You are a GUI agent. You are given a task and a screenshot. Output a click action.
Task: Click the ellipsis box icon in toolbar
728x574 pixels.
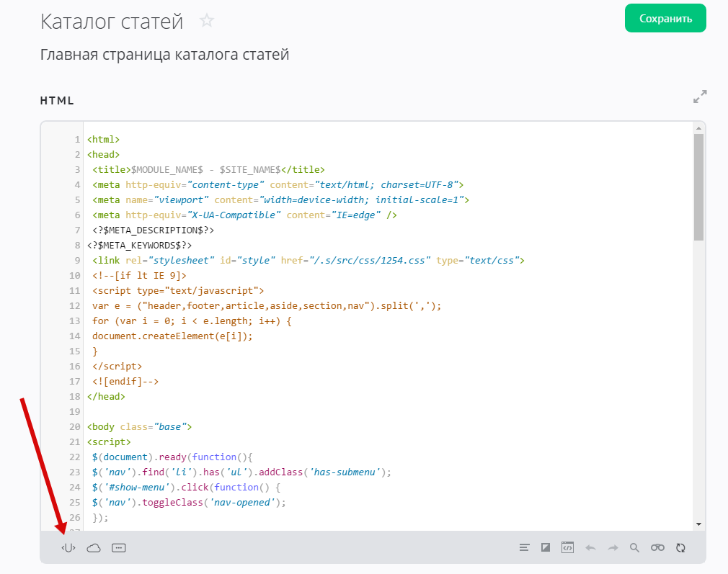click(x=119, y=548)
